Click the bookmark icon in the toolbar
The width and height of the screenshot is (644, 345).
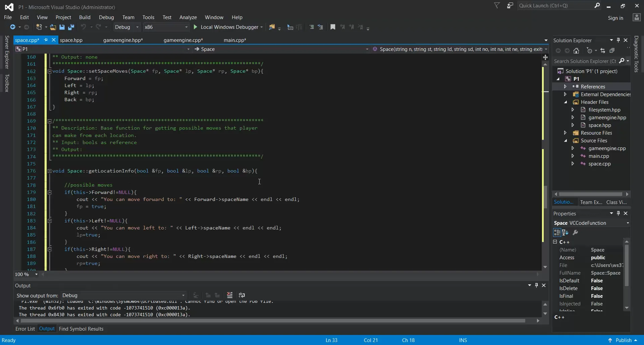(x=333, y=27)
